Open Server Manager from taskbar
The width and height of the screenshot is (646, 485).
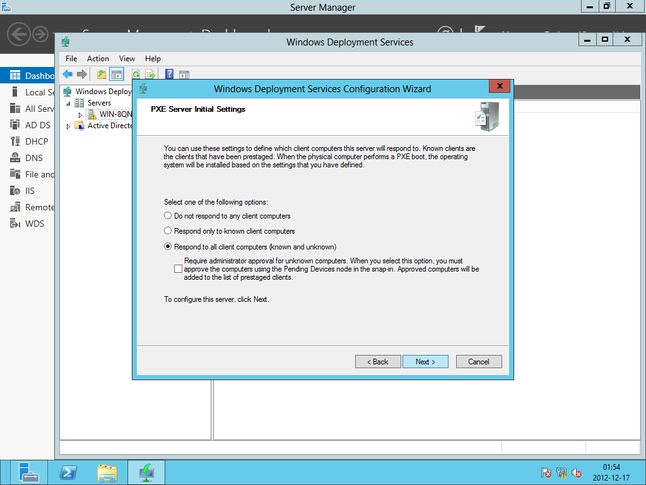point(28,472)
